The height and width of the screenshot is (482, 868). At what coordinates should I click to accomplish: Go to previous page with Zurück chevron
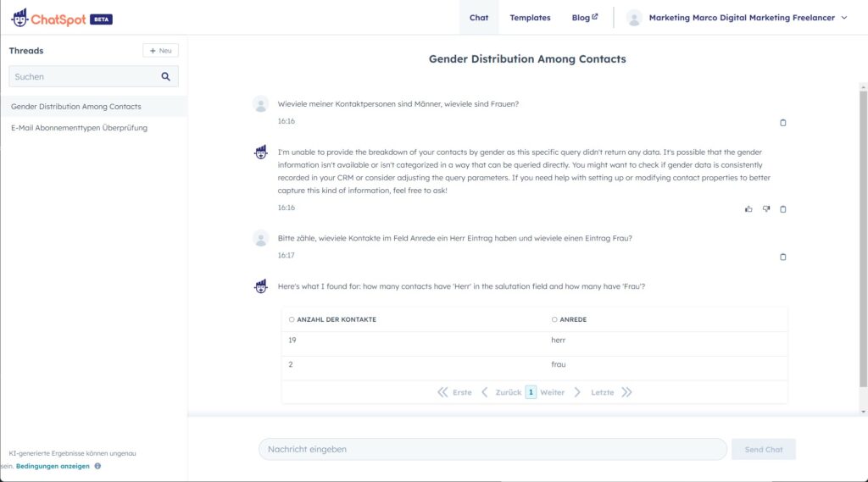tap(484, 392)
